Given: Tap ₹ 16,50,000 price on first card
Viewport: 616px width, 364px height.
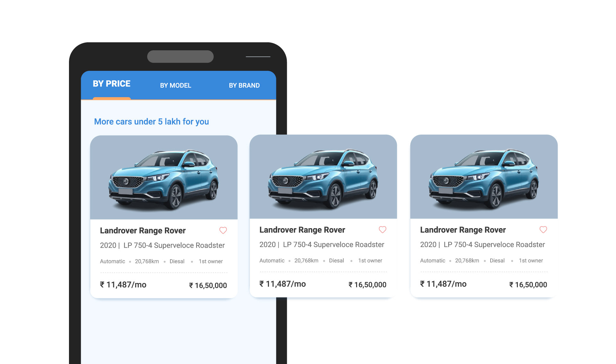Looking at the screenshot, I should click(208, 285).
